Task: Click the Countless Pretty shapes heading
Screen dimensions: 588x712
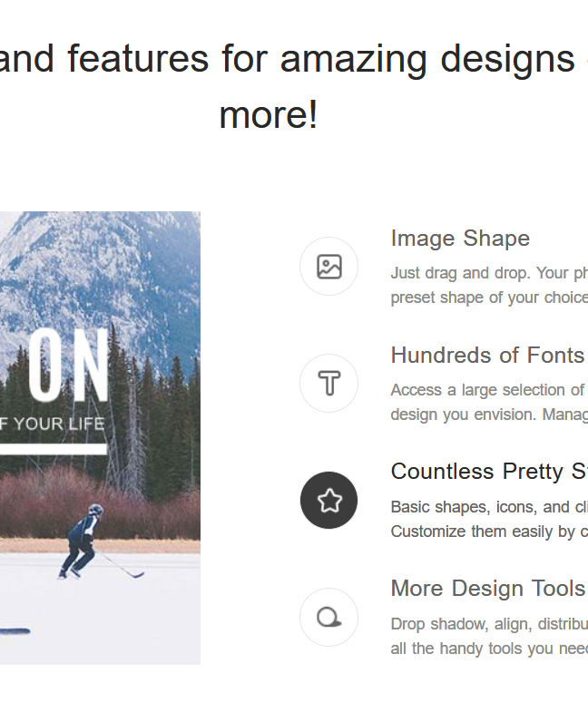Action: (488, 472)
